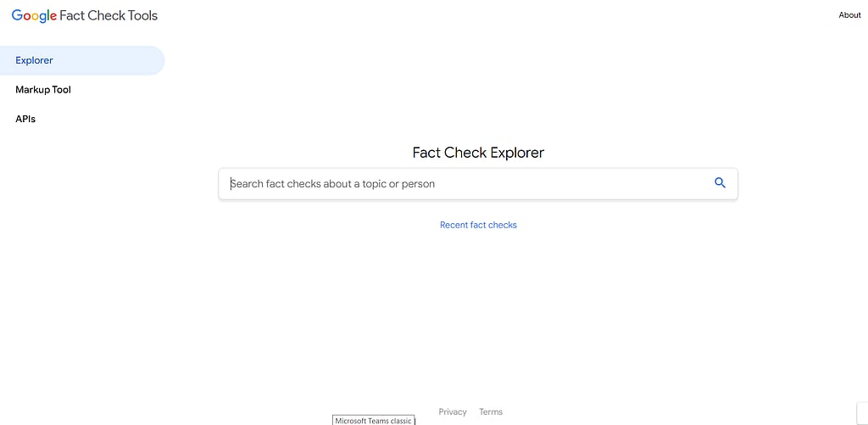Image resolution: width=868 pixels, height=425 pixels.
Task: Click the Microsoft Teams classic tooltip
Action: [x=374, y=421]
